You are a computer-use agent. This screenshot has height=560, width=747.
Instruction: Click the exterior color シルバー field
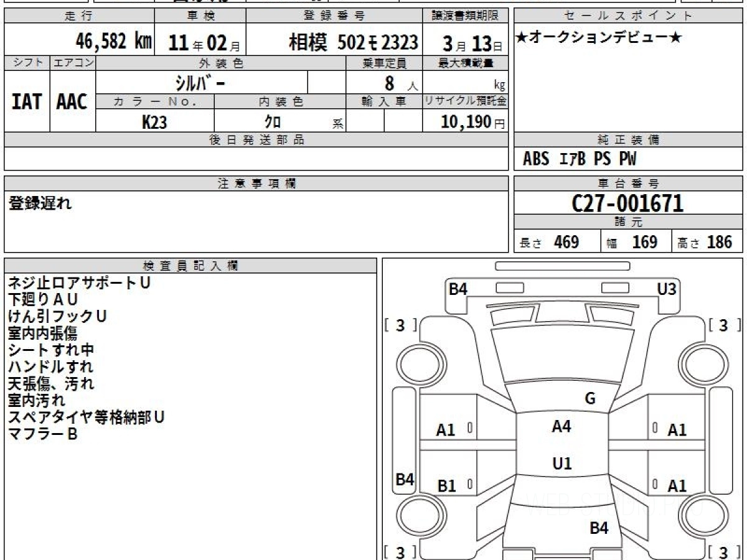201,82
